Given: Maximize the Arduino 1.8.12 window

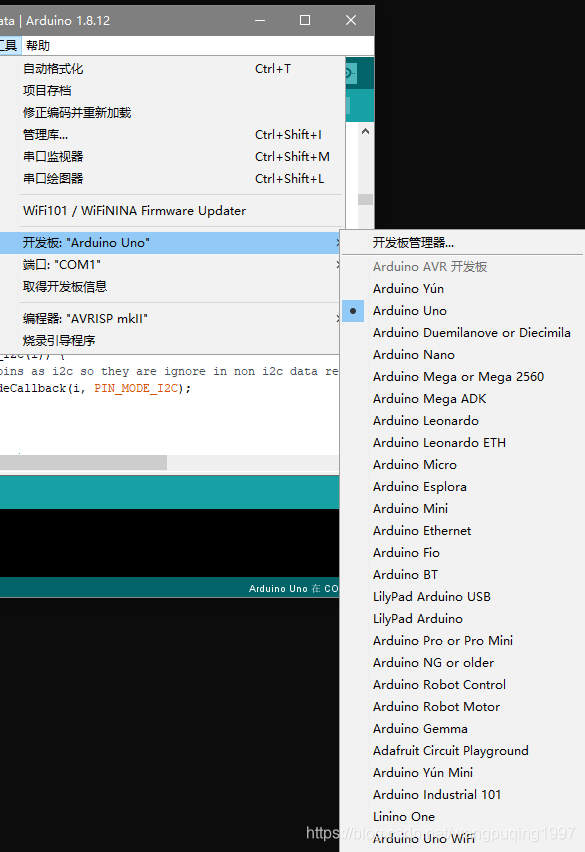Looking at the screenshot, I should point(305,20).
